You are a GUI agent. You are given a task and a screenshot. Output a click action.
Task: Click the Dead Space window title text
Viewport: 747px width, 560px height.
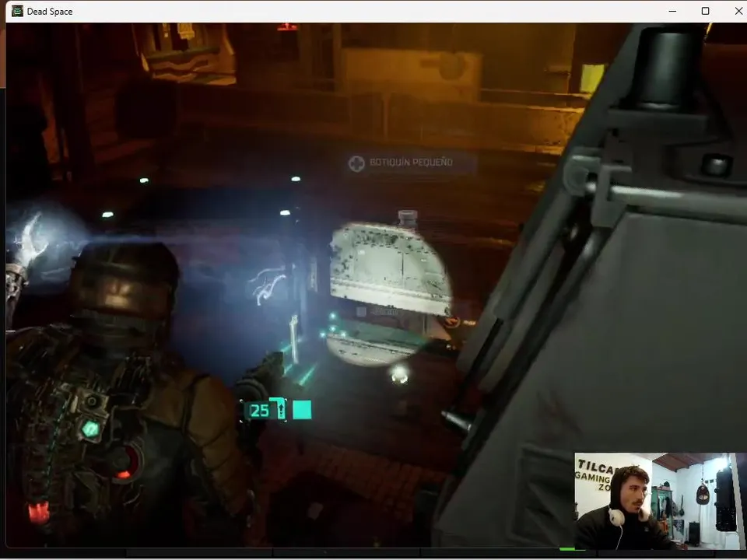coord(50,12)
